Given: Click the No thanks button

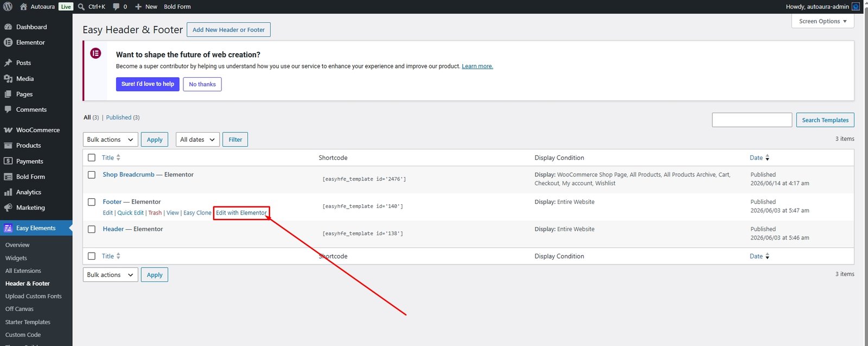Looking at the screenshot, I should (x=202, y=84).
